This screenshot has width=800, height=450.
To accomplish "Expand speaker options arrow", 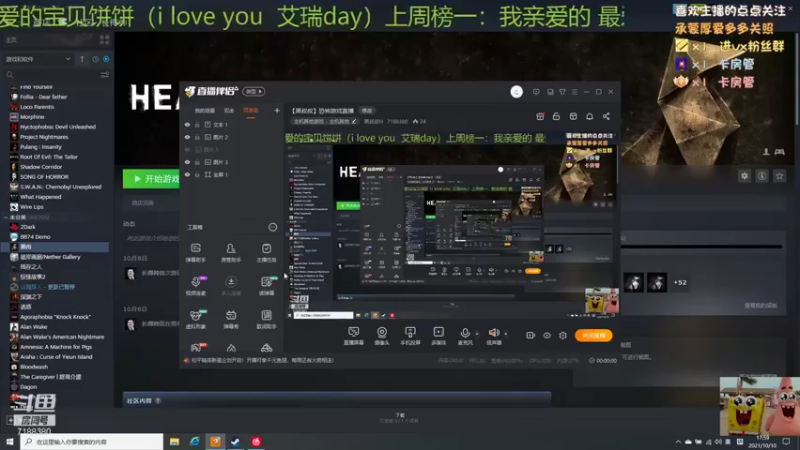I will (506, 334).
